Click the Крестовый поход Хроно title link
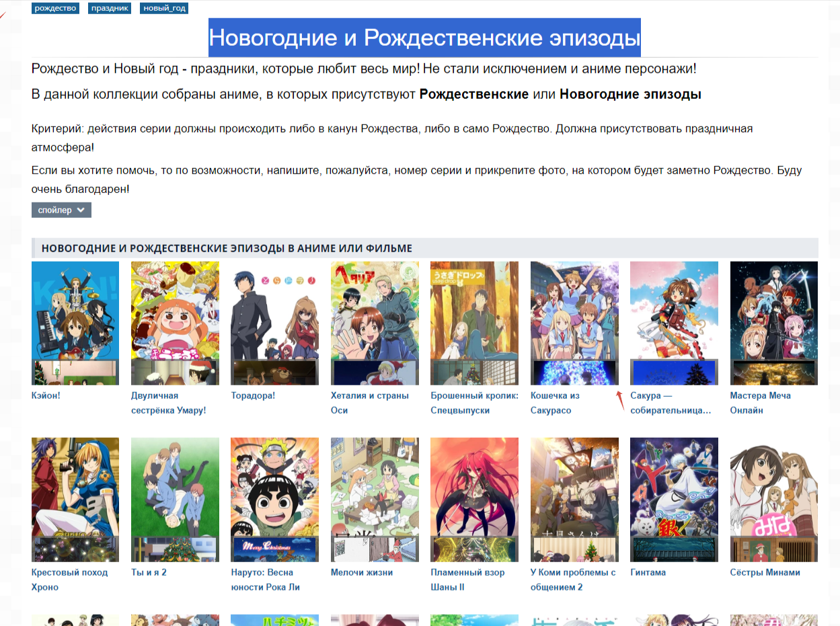The height and width of the screenshot is (626, 840). coord(69,580)
